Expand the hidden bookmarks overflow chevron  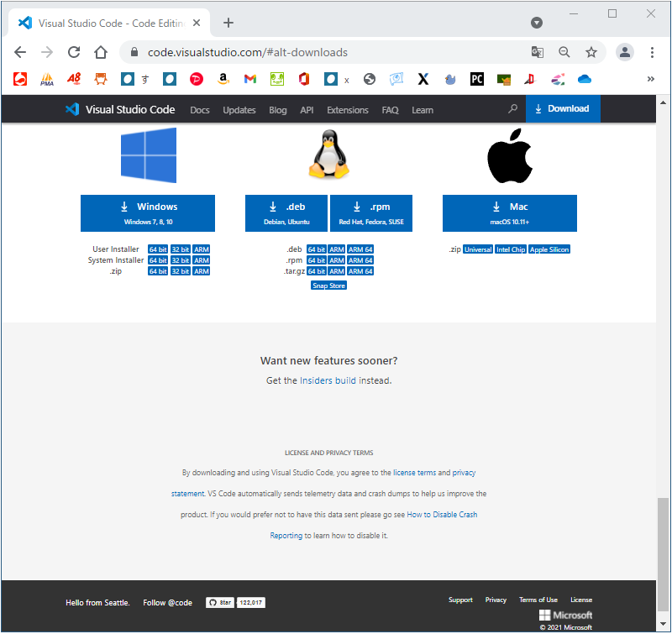coord(650,79)
